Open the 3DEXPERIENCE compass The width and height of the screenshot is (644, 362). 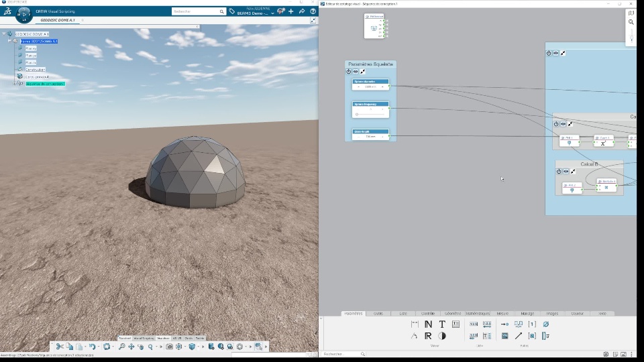[24, 14]
